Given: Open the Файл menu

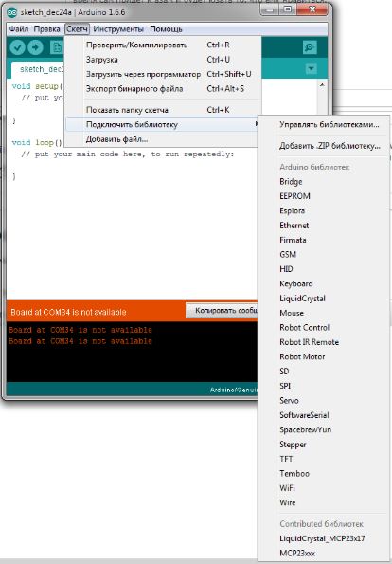Looking at the screenshot, I should (x=19, y=29).
